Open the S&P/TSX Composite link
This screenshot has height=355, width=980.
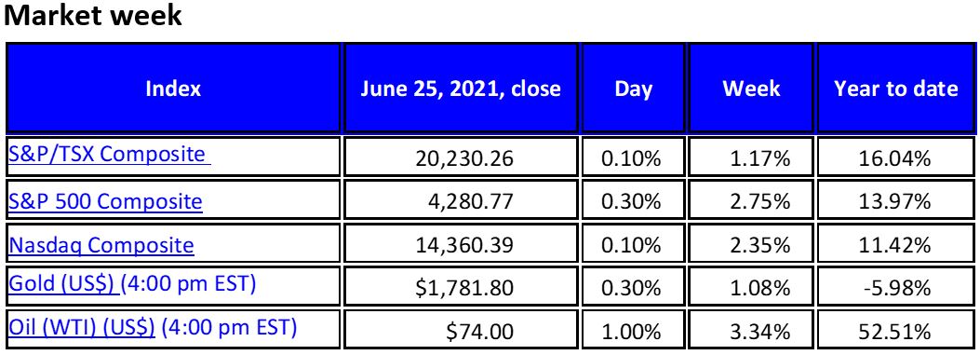[x=110, y=154]
